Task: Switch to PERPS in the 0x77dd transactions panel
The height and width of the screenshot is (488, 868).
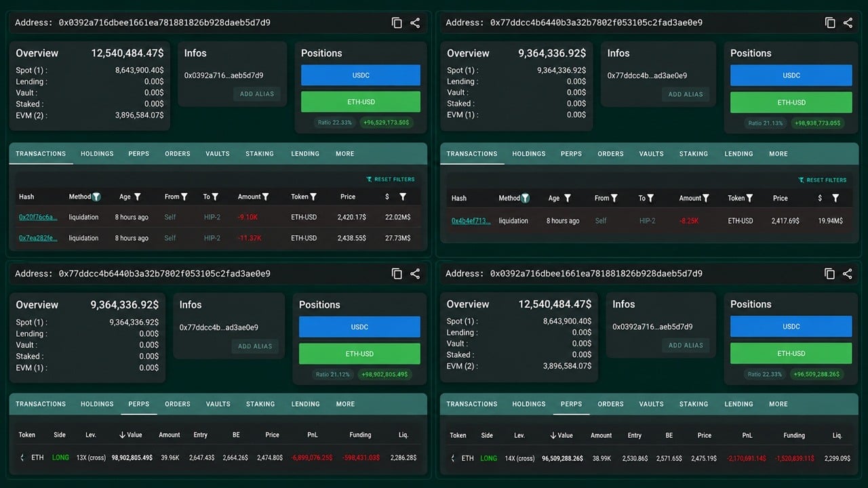Action: [x=571, y=154]
